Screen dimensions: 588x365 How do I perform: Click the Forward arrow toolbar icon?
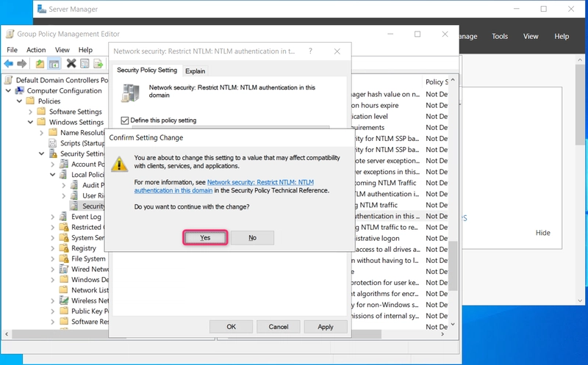pos(22,64)
